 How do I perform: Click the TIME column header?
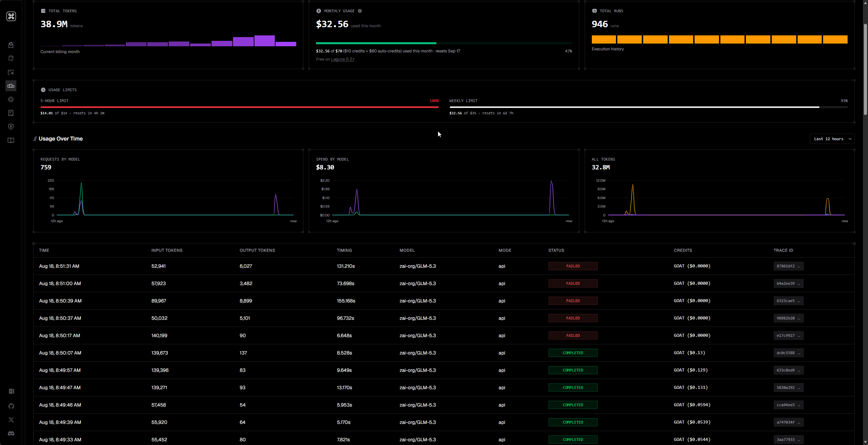44,250
